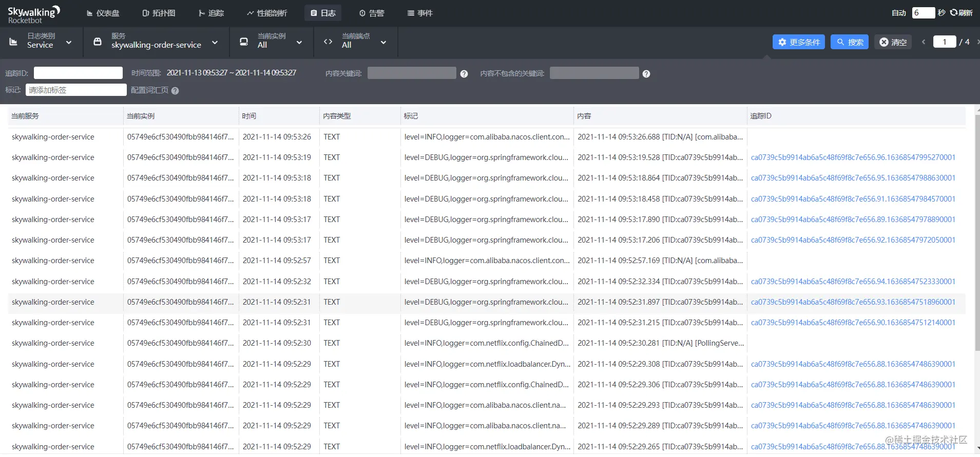Click content cell starting 2021-11-14 09:53:19.528
The width and height of the screenshot is (980, 457).
point(660,157)
